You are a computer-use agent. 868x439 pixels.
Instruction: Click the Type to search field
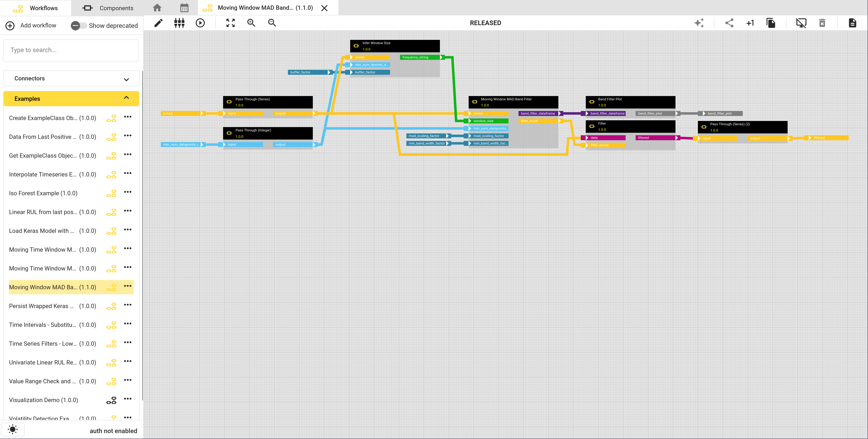click(x=71, y=50)
